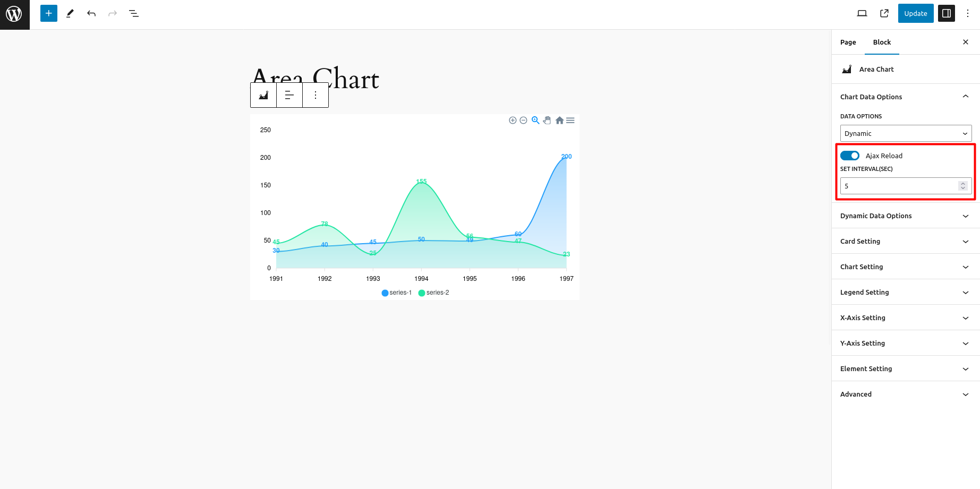Open the block options three-dot menu
This screenshot has height=489, width=980.
pyautogui.click(x=316, y=95)
